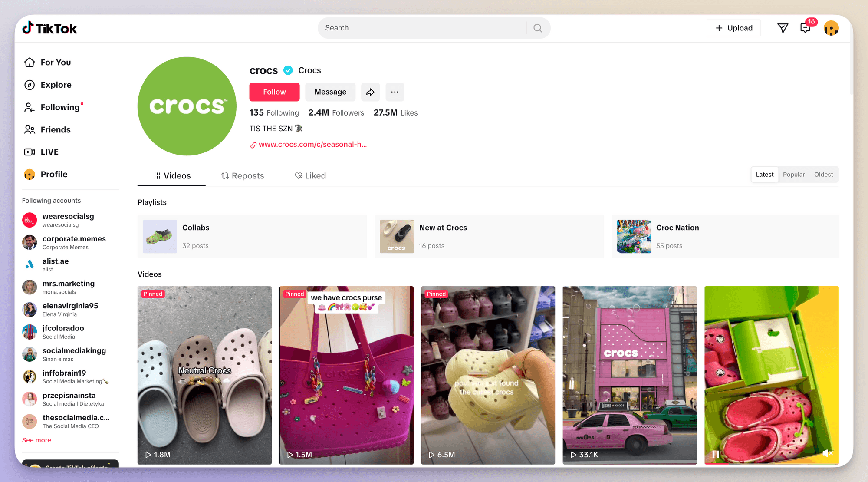Screen dimensions: 868x482
Task: Open the Collabs playlist
Action: click(252, 236)
